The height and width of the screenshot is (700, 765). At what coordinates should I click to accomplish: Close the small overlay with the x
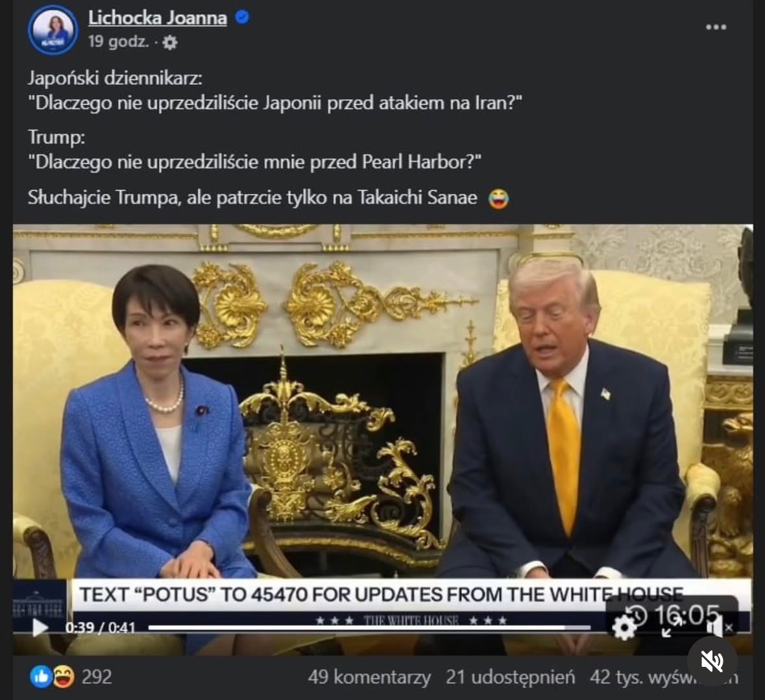(x=729, y=628)
